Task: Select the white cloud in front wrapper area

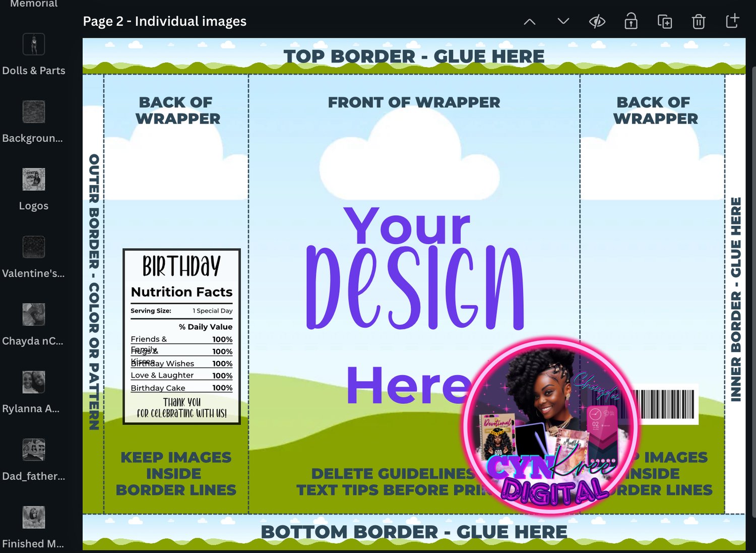Action: coord(409,154)
